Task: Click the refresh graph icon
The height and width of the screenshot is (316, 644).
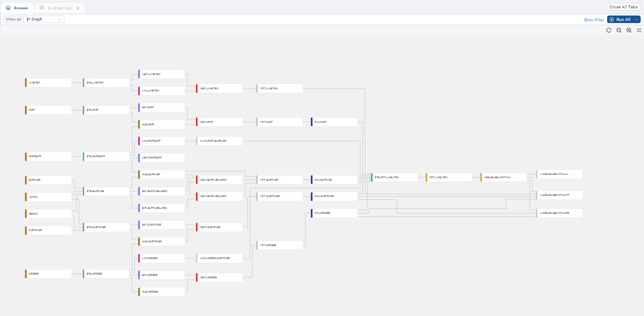Action: [x=609, y=30]
